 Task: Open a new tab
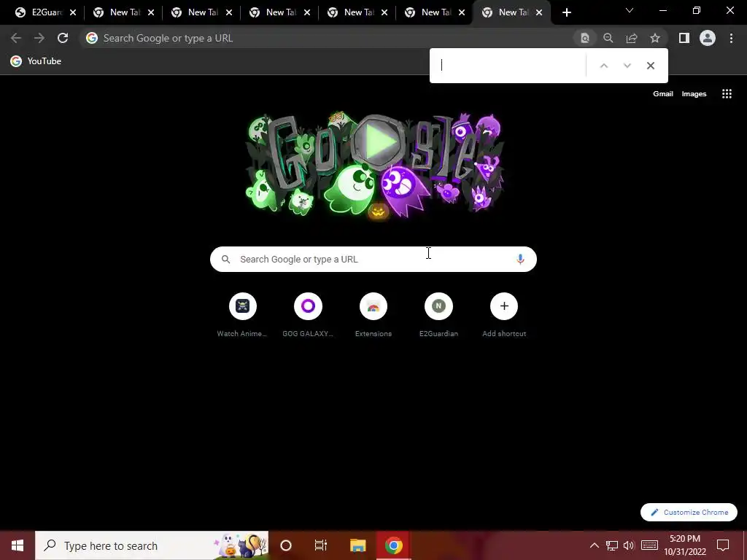(x=566, y=12)
